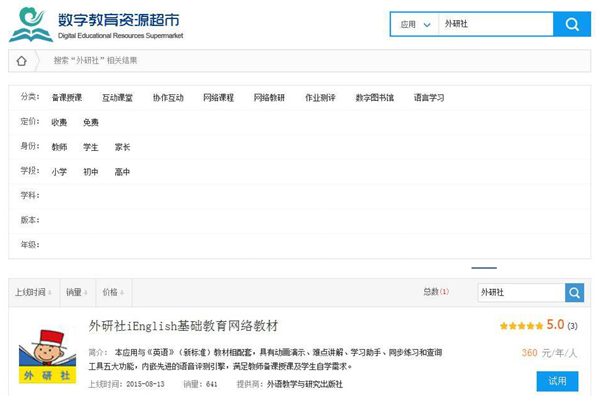Sort results by 价格
Screen dimensions: 600x396
pos(113,292)
